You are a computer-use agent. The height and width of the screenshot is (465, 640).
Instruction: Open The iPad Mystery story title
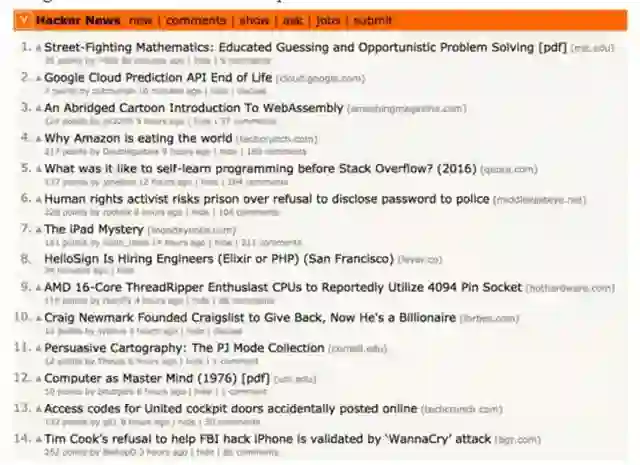click(x=94, y=229)
